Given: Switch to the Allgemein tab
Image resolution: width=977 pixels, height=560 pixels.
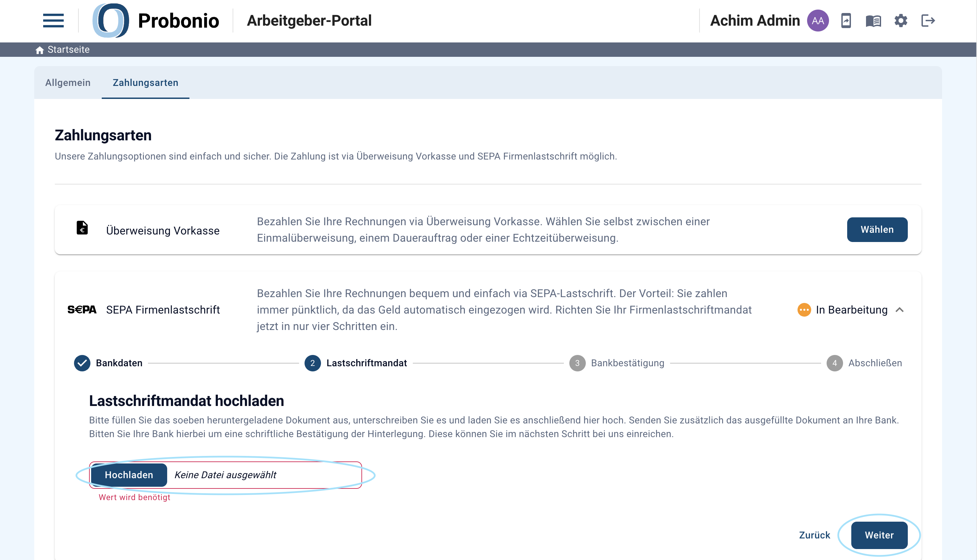Looking at the screenshot, I should coord(68,83).
